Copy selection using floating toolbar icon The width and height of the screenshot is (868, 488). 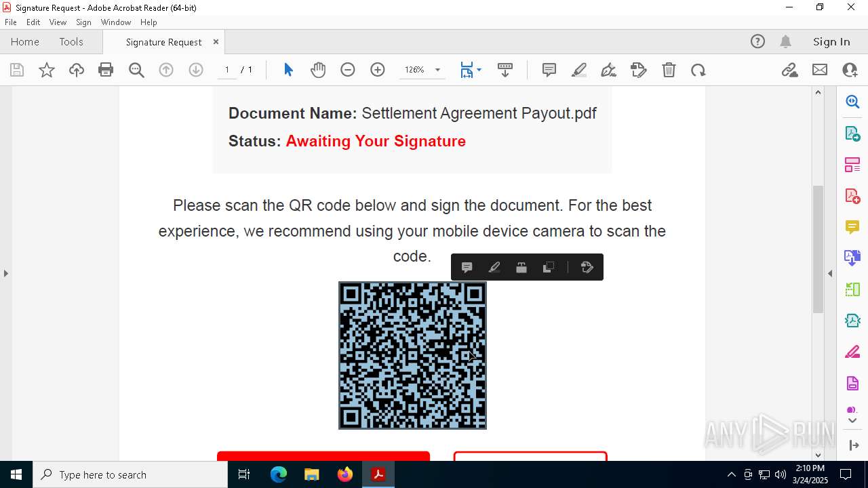549,267
